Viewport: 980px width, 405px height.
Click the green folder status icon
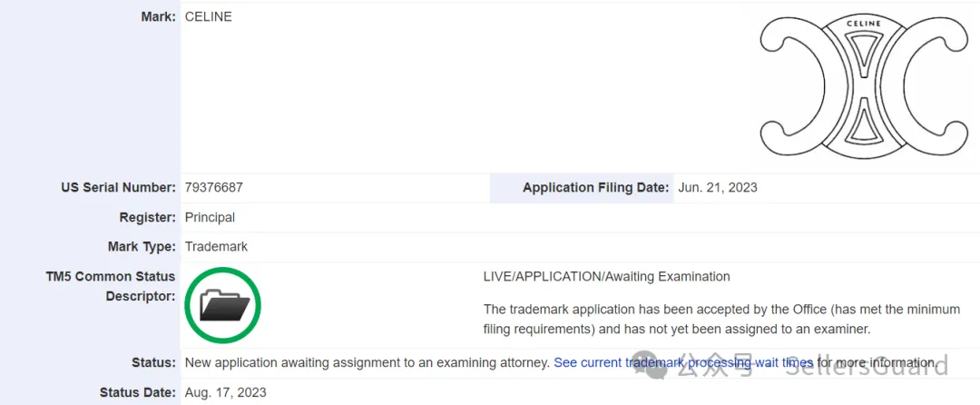click(222, 306)
